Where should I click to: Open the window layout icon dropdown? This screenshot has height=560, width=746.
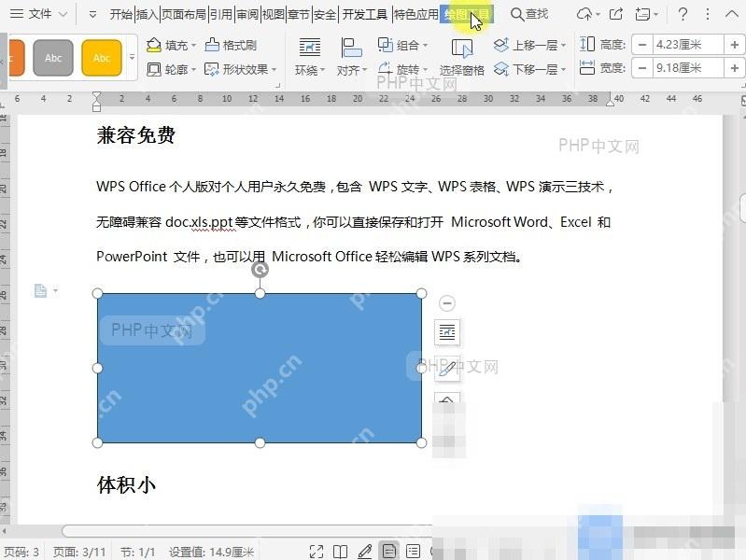646,14
